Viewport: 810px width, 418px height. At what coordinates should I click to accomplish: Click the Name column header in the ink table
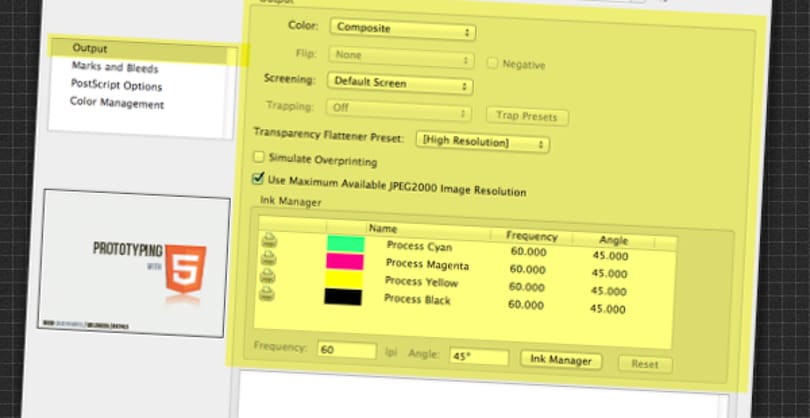click(x=383, y=228)
